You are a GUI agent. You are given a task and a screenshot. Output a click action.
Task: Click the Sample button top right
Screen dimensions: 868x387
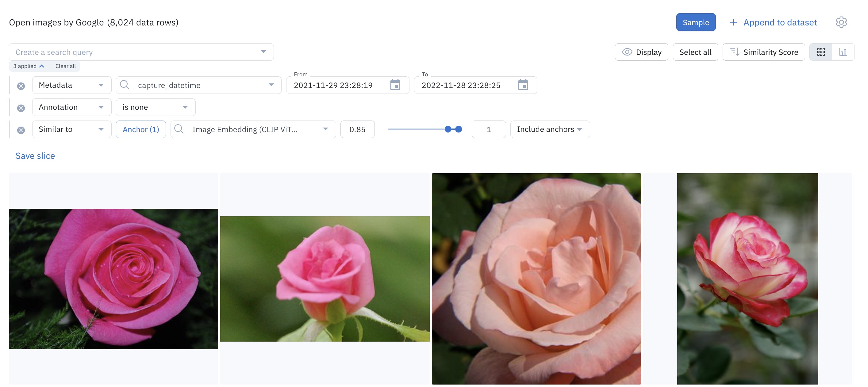click(x=696, y=22)
